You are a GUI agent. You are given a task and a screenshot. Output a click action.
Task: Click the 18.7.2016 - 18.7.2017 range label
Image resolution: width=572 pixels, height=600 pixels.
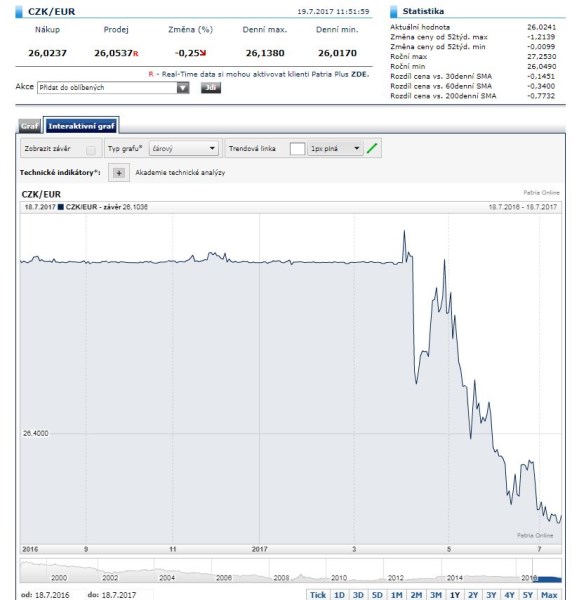click(522, 207)
